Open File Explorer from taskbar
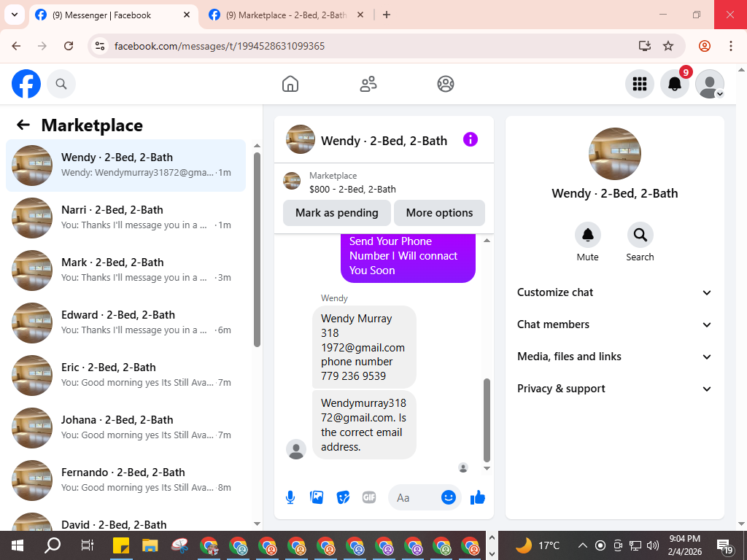This screenshot has width=747, height=560. [x=150, y=545]
